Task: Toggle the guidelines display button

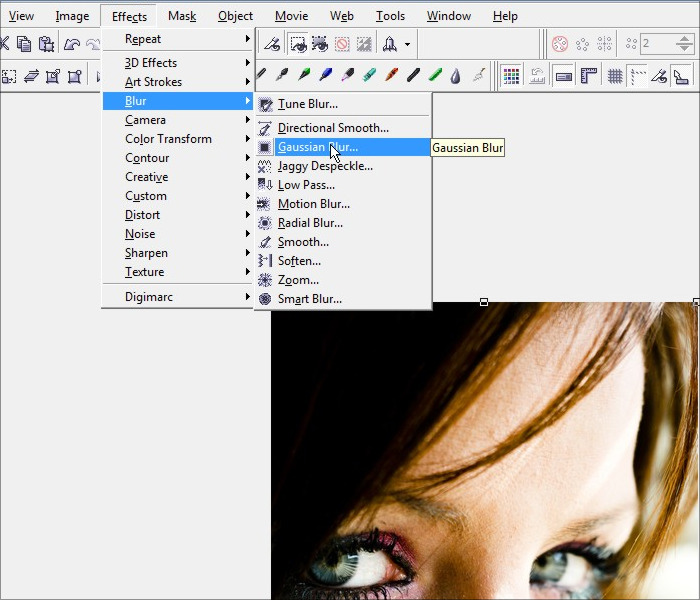Action: pyautogui.click(x=637, y=76)
